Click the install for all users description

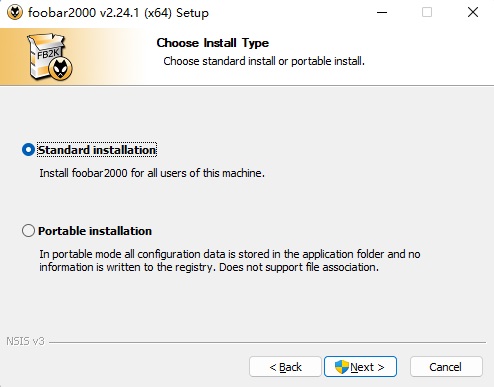152,173
